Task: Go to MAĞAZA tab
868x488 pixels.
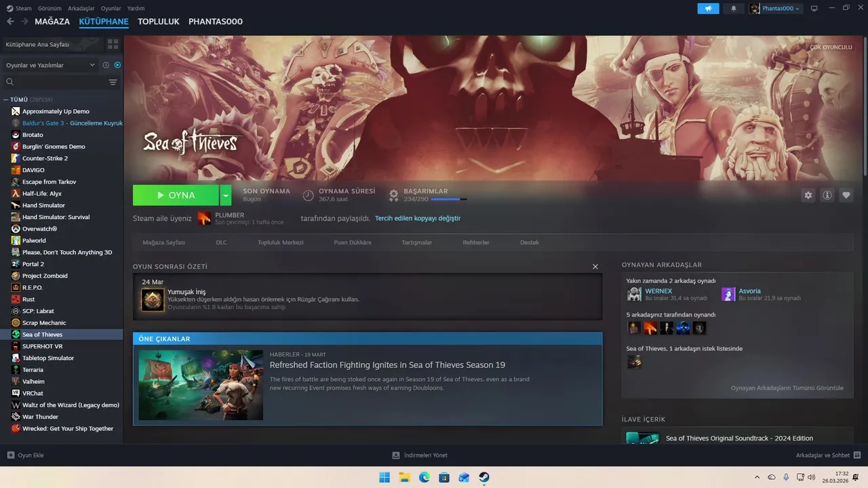Action: pos(52,21)
